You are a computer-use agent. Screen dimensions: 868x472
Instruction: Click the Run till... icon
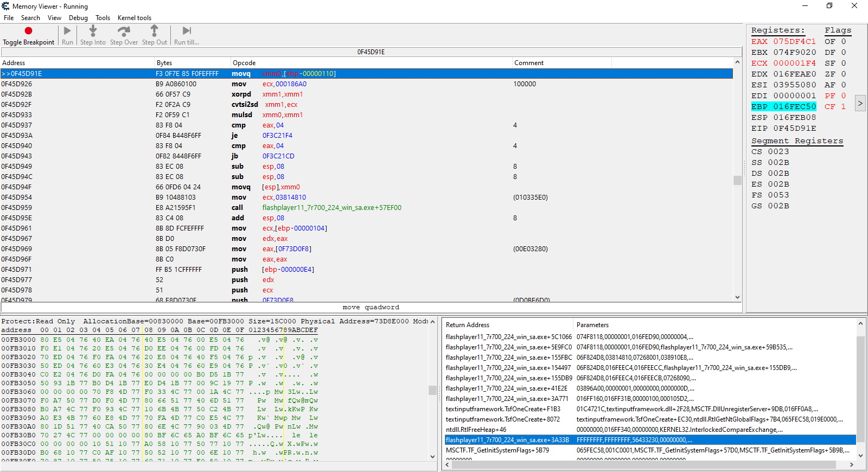[187, 31]
